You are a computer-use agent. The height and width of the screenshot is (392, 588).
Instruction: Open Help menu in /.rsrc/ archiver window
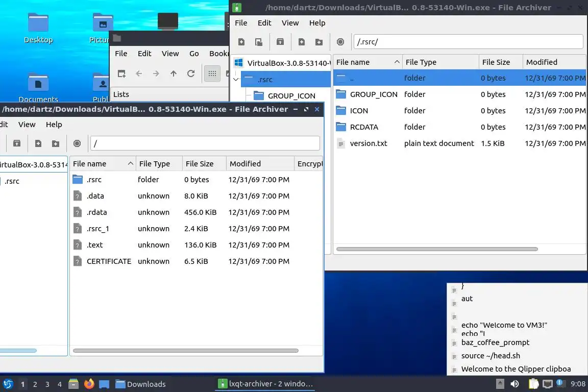[317, 23]
